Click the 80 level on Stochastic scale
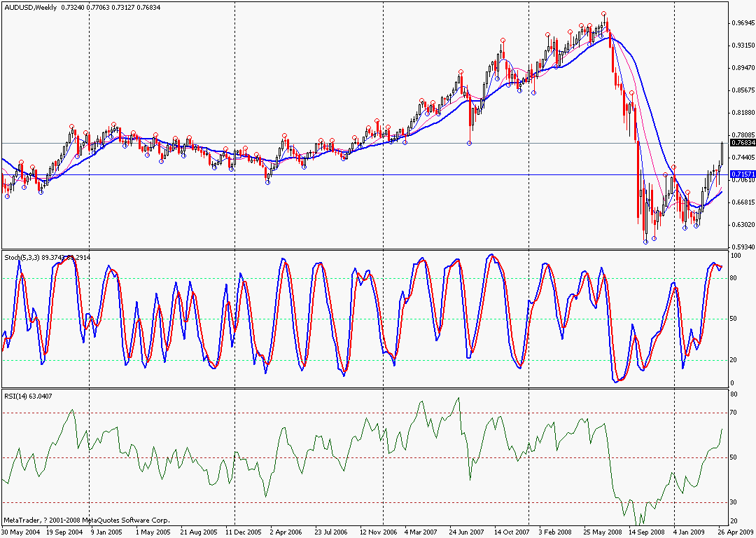Viewport: 756px width, 538px height. point(734,278)
